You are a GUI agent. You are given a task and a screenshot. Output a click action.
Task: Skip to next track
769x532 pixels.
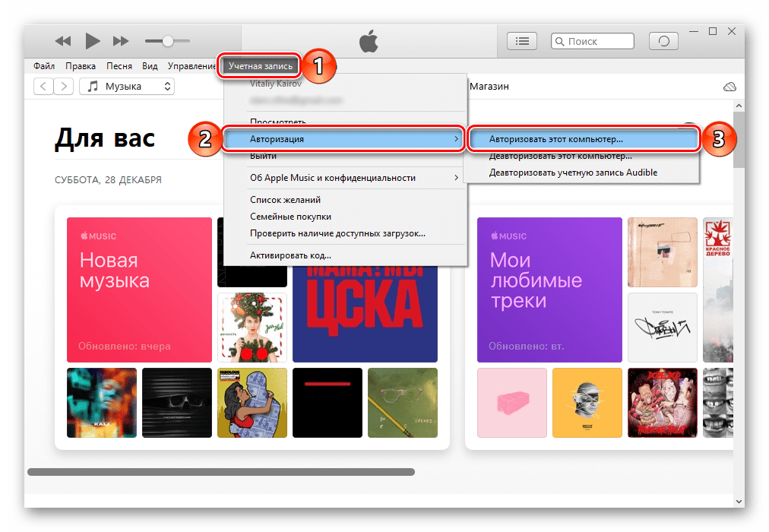point(121,41)
